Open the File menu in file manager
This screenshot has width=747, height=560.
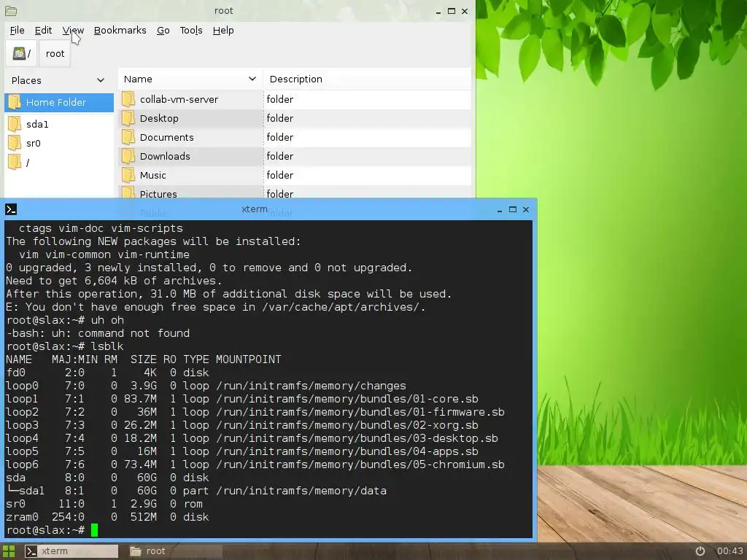(18, 31)
